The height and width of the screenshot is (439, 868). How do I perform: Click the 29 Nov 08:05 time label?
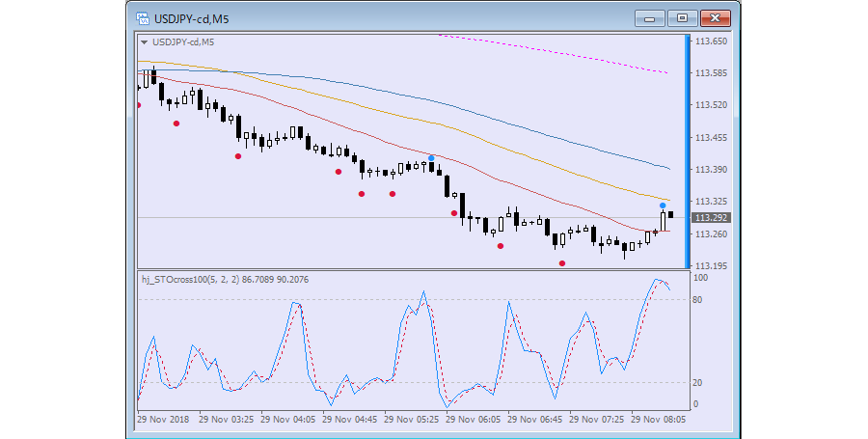[x=658, y=420]
